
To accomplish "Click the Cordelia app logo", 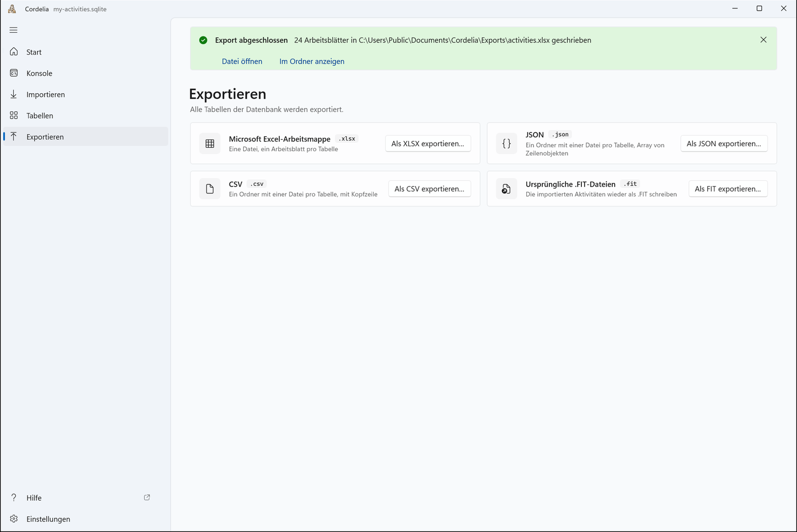I will 12,8.
